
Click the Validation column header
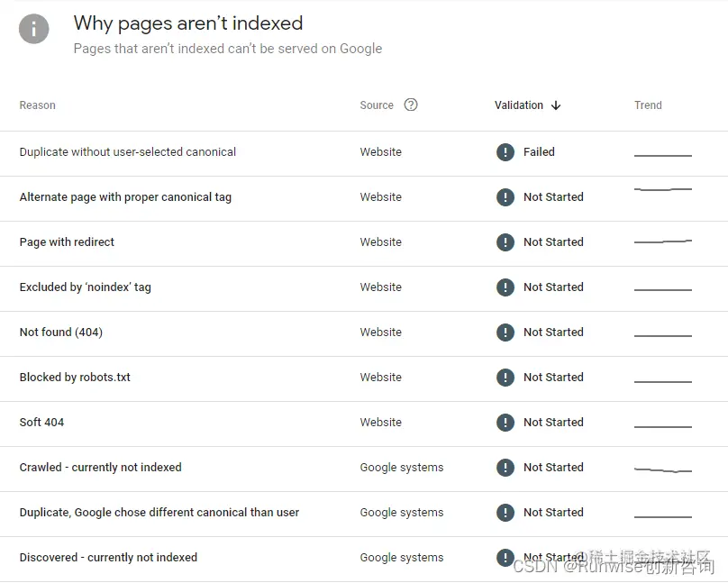pyautogui.click(x=519, y=105)
